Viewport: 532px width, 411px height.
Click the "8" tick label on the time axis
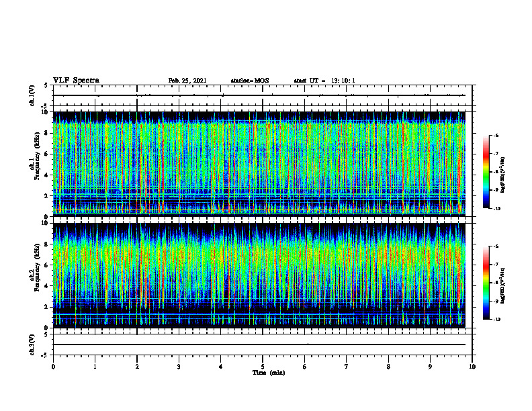(388, 367)
